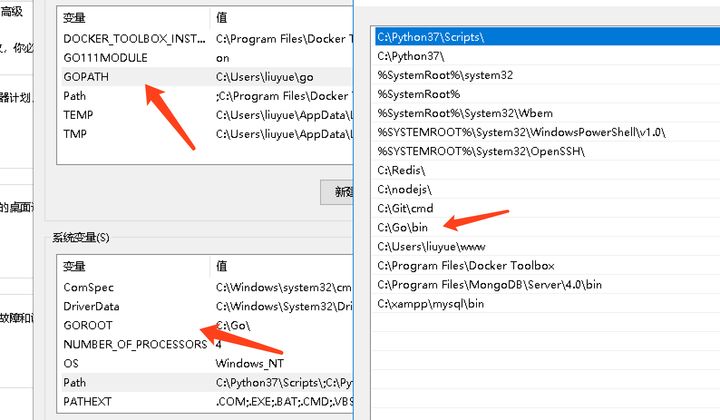The width and height of the screenshot is (720, 420).
Task: Select C:\Go\bin path entry
Action: pos(546,227)
